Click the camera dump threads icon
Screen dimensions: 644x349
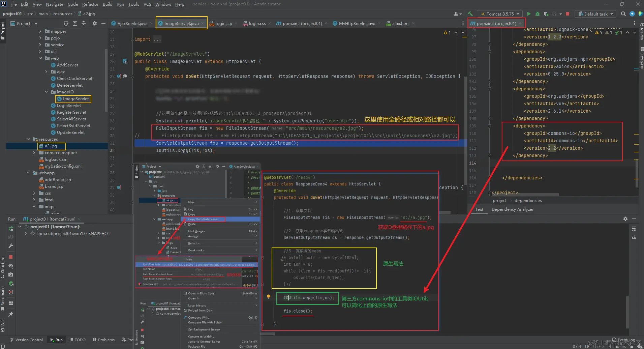(11, 275)
